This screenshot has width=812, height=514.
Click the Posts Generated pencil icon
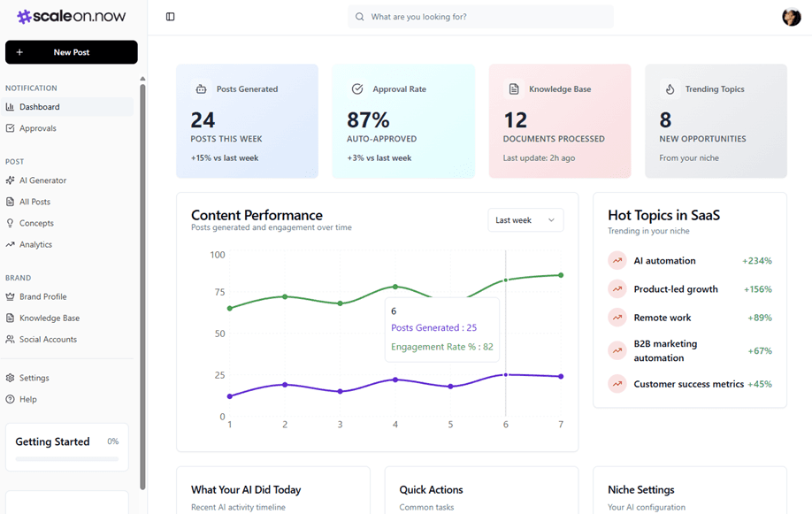click(202, 88)
